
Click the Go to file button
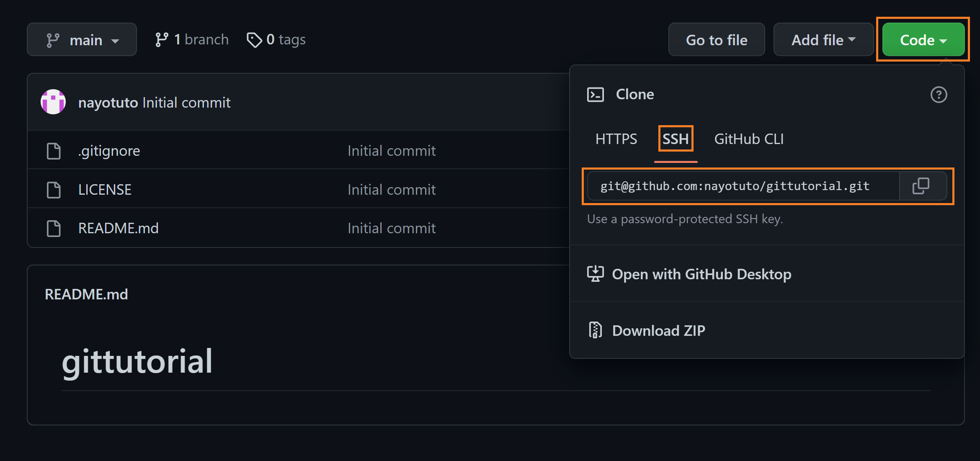(716, 40)
